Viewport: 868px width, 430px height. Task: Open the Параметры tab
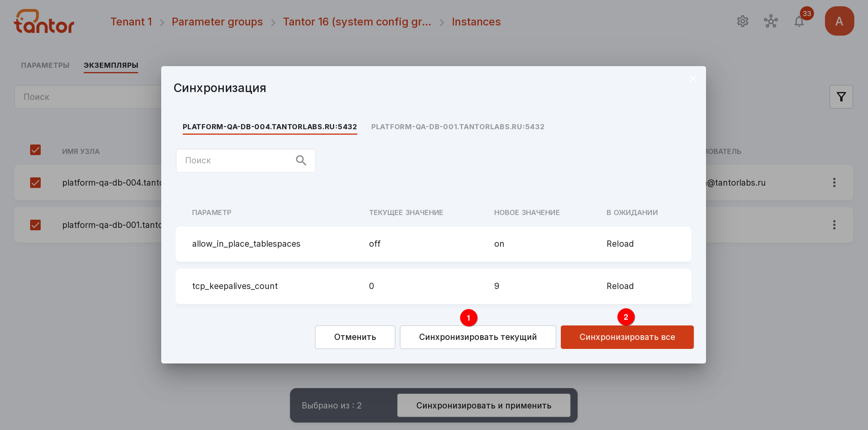tap(45, 65)
